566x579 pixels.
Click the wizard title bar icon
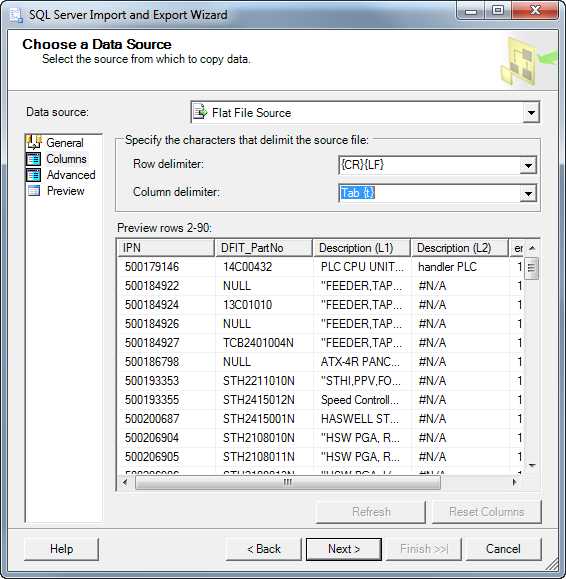point(16,15)
